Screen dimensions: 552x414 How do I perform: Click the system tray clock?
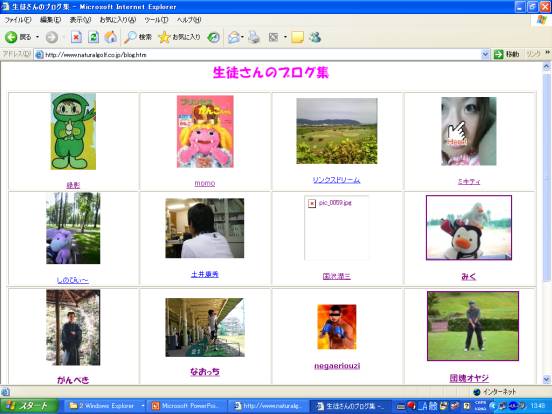[x=538, y=406]
